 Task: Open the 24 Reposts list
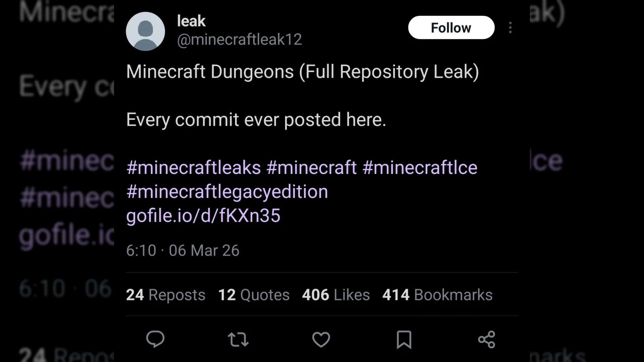(x=165, y=295)
